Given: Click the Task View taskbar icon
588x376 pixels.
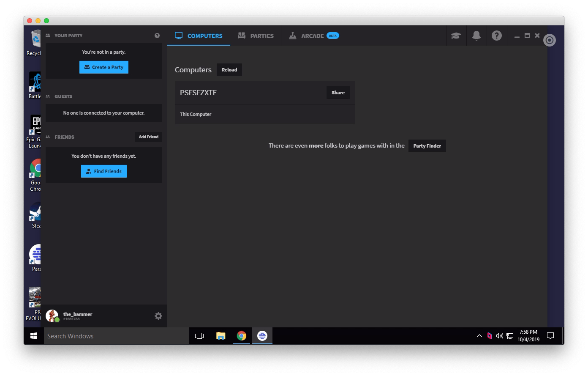Looking at the screenshot, I should coord(199,336).
